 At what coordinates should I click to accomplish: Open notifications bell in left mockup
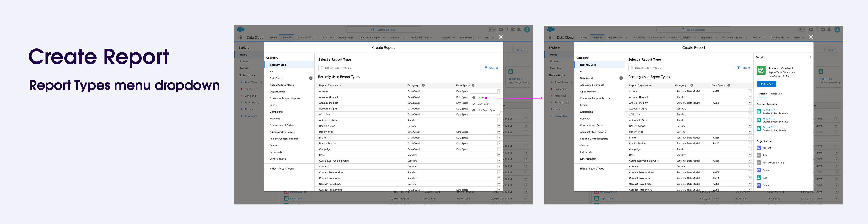pos(519,30)
